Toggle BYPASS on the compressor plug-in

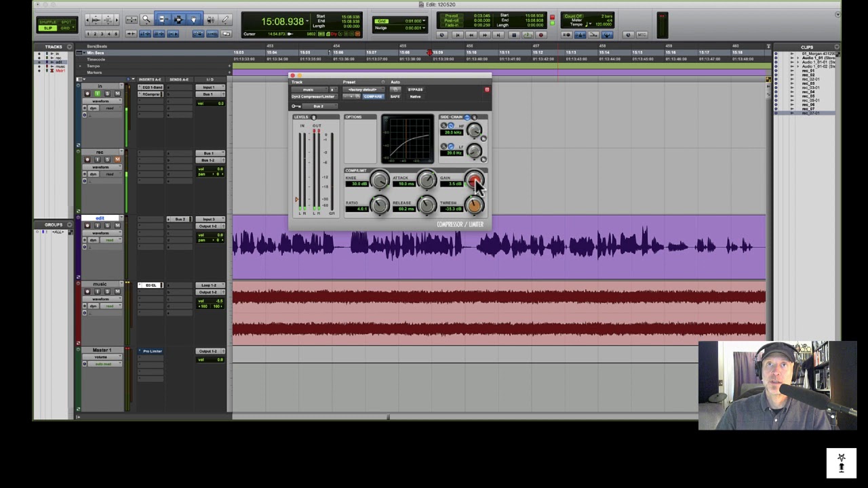coord(415,89)
